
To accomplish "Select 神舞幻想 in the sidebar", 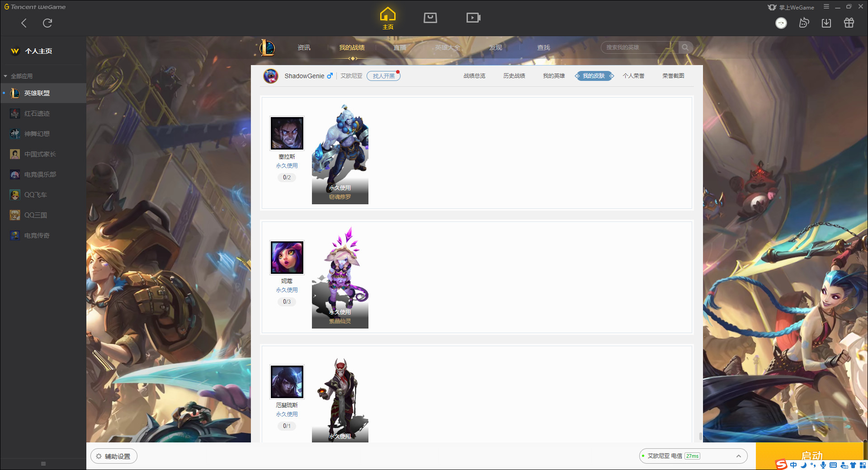I will click(x=43, y=134).
